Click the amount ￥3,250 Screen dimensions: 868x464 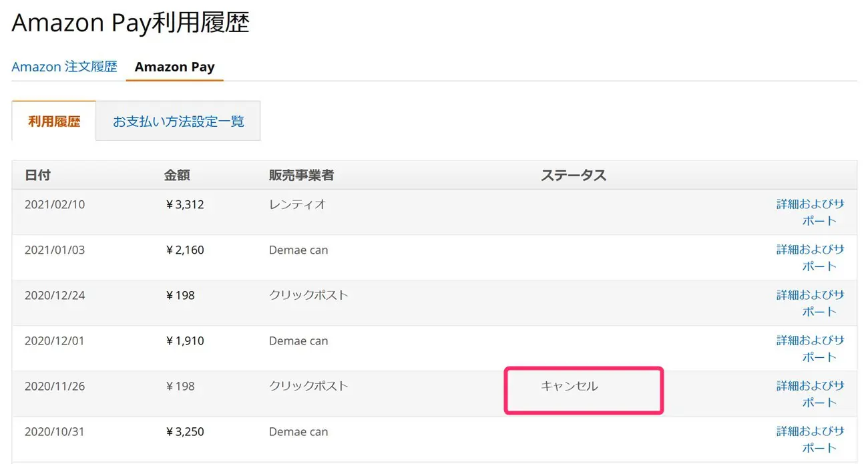184,432
